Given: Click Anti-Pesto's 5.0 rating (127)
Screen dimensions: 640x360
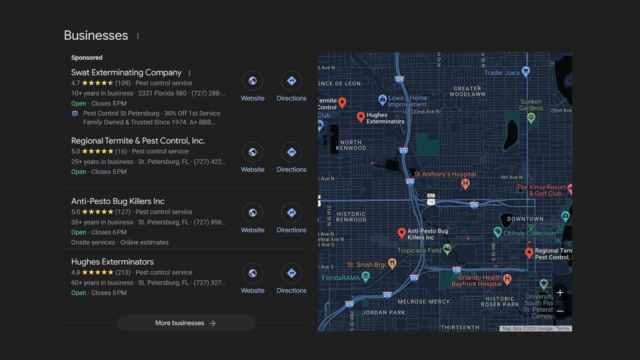Looking at the screenshot, I should pyautogui.click(x=100, y=212).
